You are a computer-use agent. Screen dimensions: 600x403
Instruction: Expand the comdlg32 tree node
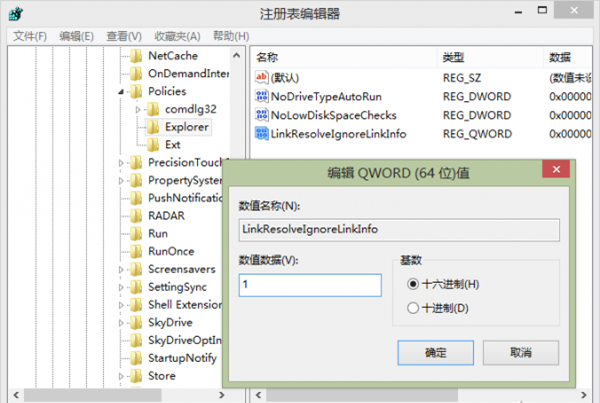click(140, 109)
